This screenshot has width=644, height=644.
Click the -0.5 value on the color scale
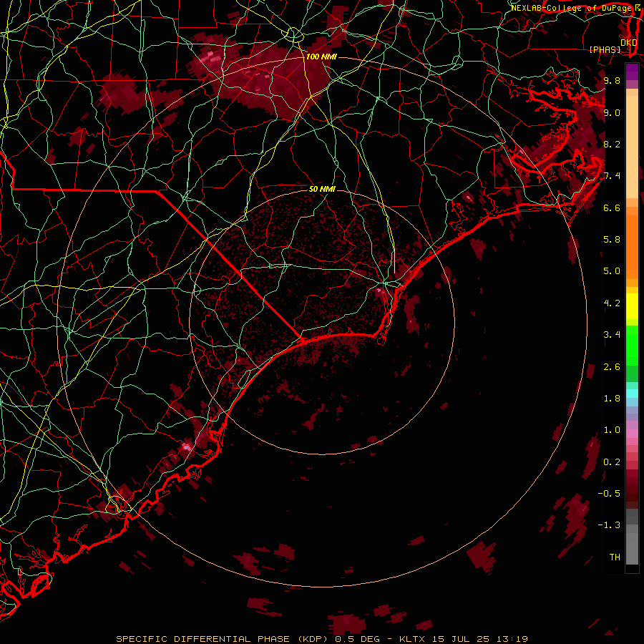coord(609,494)
